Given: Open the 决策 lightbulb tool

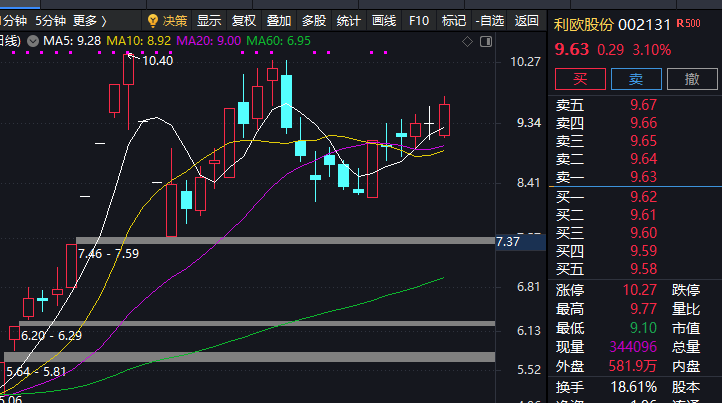Looking at the screenshot, I should point(167,21).
